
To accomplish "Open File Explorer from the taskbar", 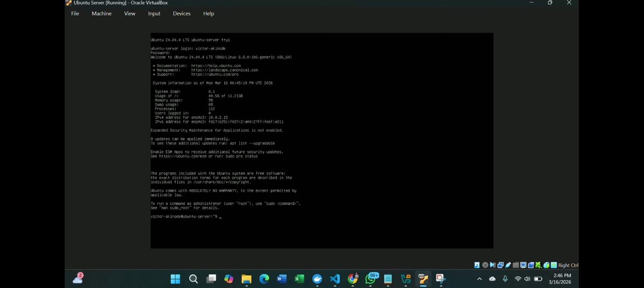I will pyautogui.click(x=246, y=279).
